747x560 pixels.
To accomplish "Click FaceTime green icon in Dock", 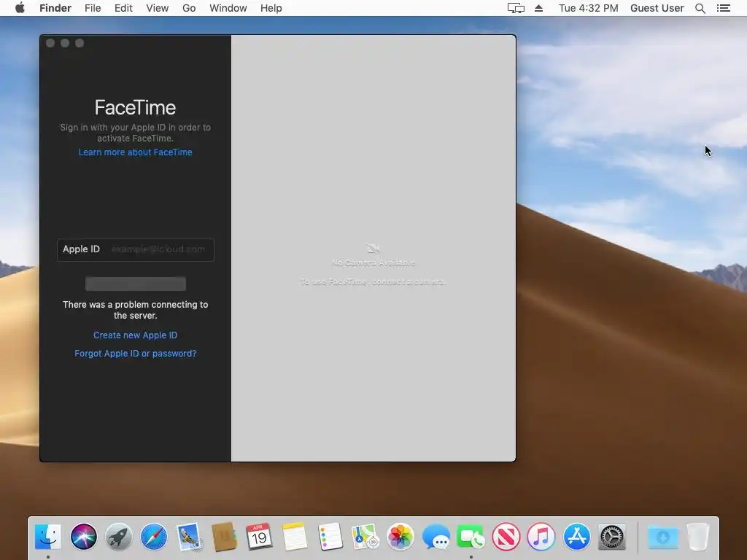I will 471,537.
